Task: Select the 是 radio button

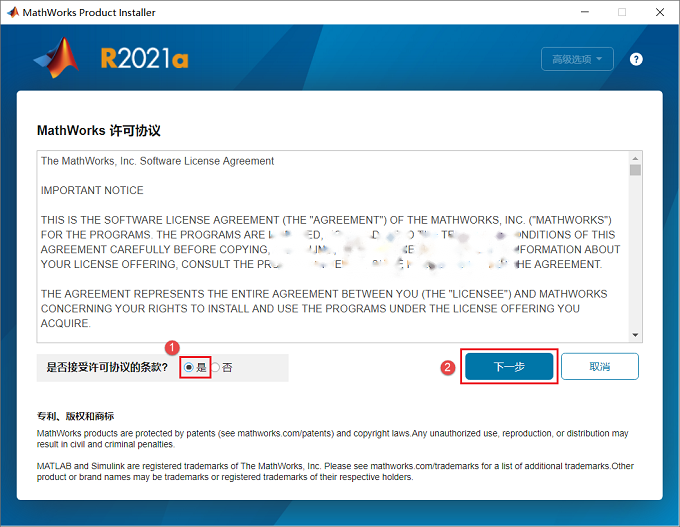Action: coord(189,367)
